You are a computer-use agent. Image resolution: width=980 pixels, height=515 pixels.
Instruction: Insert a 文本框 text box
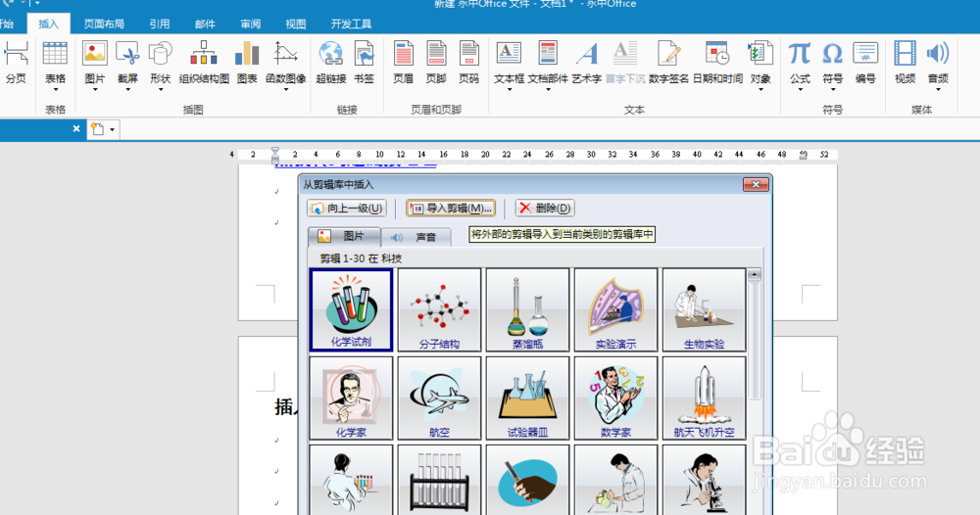(509, 63)
